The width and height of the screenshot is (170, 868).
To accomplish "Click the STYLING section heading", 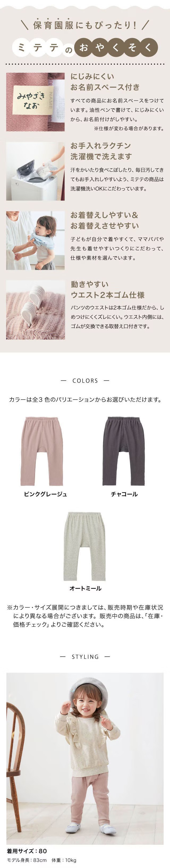I will pos(85,657).
